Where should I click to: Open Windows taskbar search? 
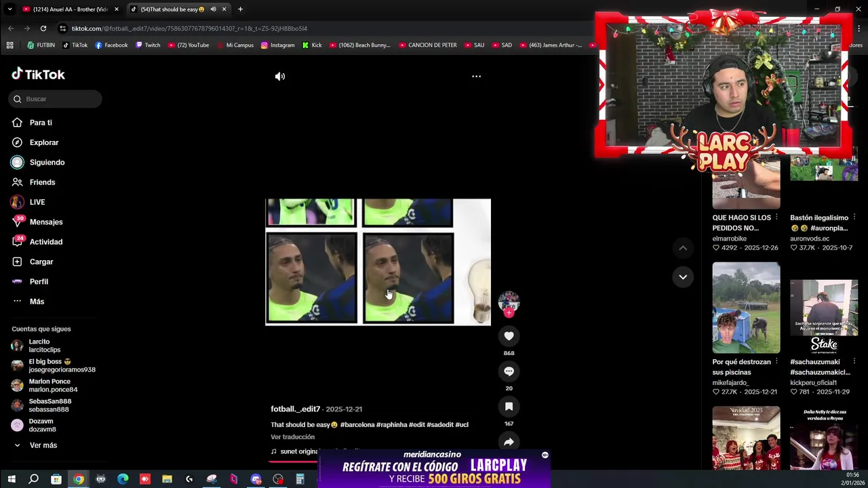(x=33, y=479)
